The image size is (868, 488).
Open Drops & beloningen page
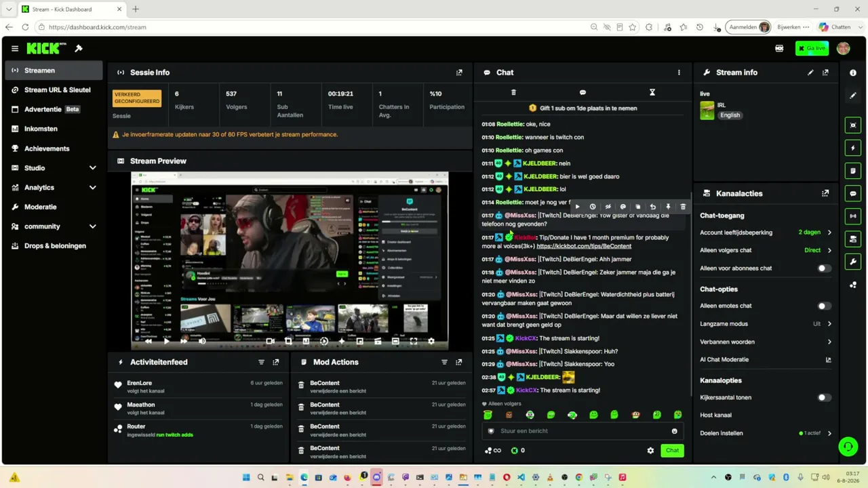point(54,246)
